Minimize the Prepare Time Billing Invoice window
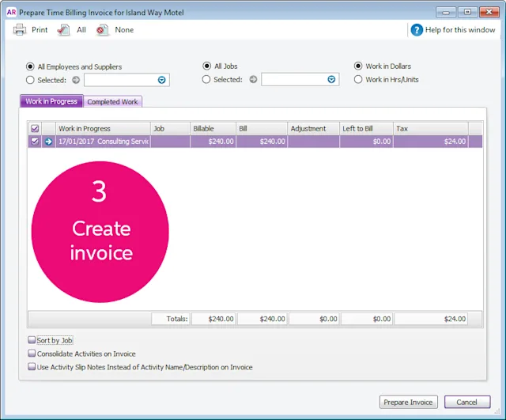 446,13
